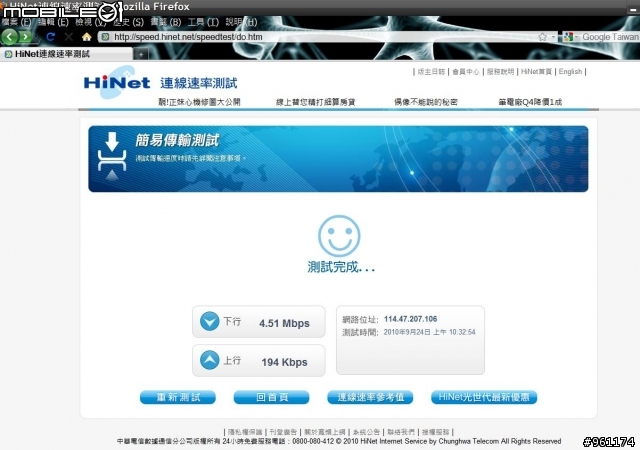The width and height of the screenshot is (640, 450).
Task: Go forward with the green forward arrow
Action: (26, 37)
